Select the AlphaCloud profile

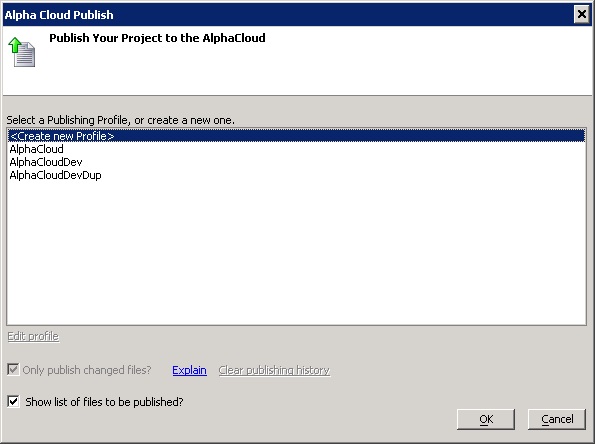coord(36,149)
